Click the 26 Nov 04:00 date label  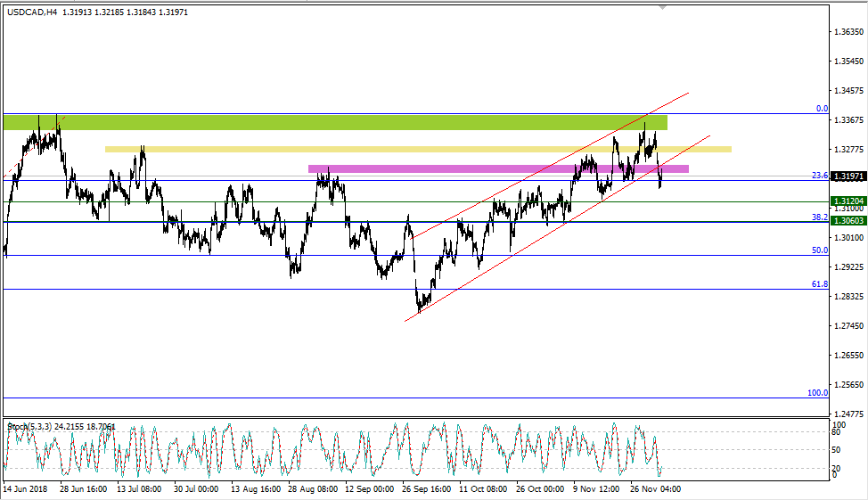click(656, 489)
